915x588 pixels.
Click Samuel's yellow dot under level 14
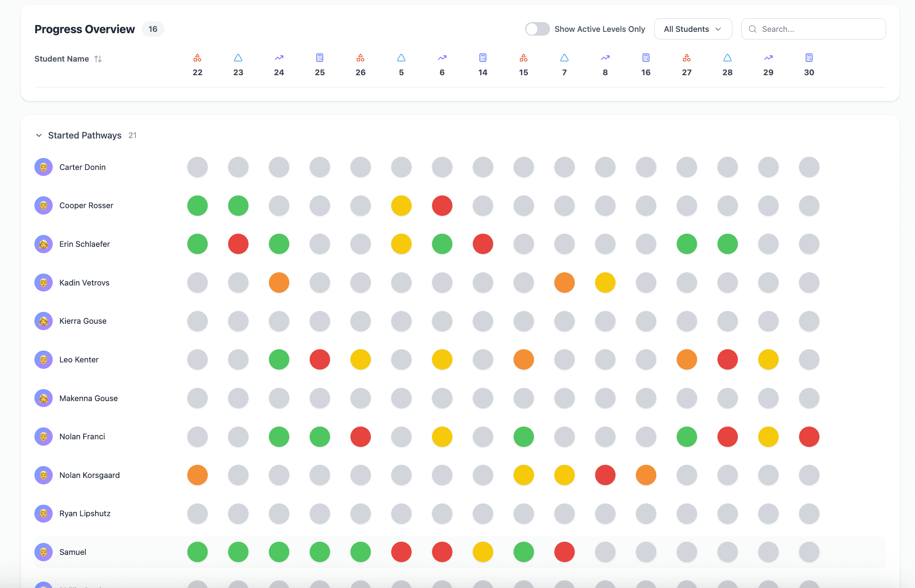pyautogui.click(x=483, y=552)
